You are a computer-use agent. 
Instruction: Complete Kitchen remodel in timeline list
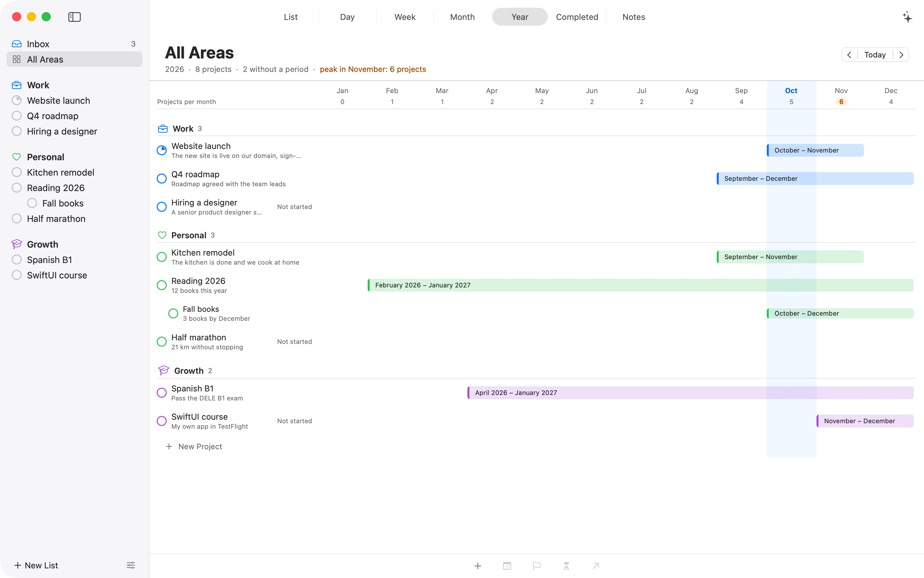point(162,257)
